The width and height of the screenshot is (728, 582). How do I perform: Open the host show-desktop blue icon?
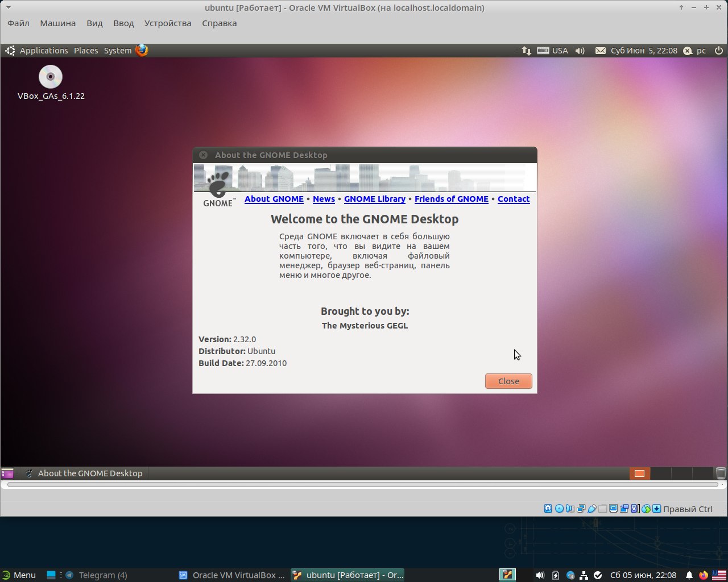click(x=51, y=575)
